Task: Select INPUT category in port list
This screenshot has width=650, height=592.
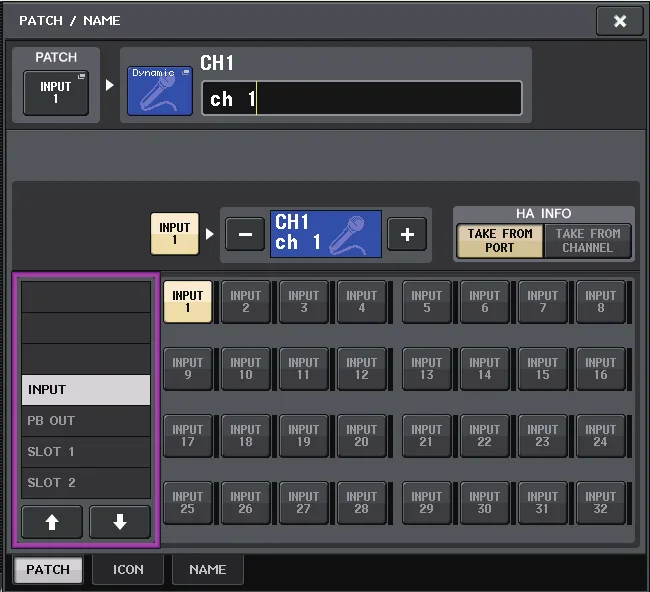Action: 86,390
